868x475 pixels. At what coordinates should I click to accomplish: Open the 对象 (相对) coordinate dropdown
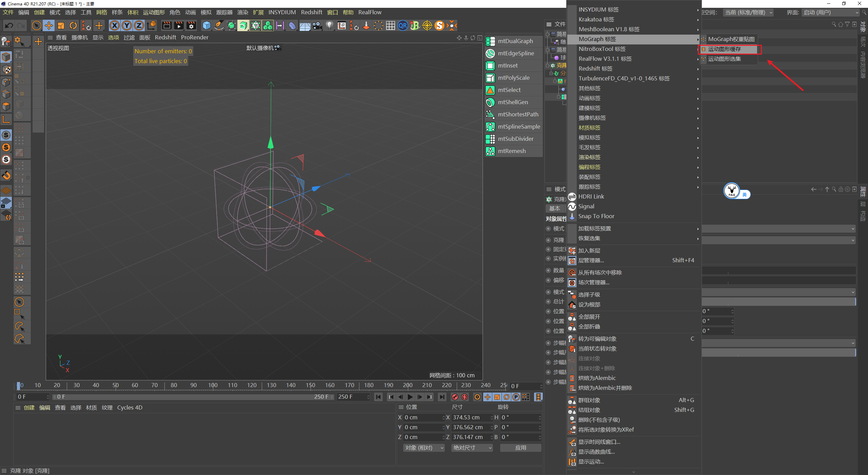coord(423,448)
